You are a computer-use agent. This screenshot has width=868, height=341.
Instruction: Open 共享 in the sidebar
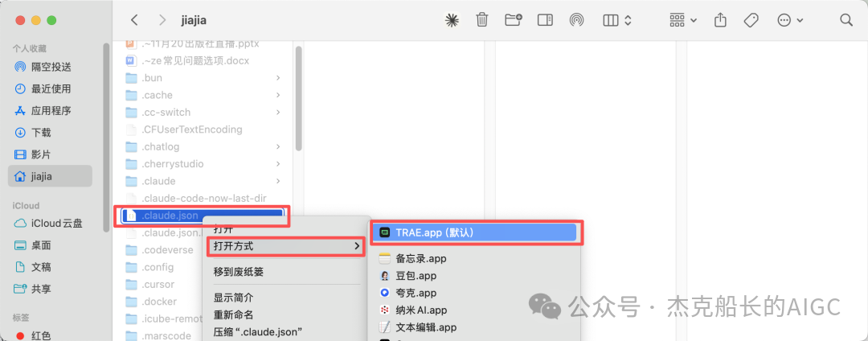click(51, 289)
